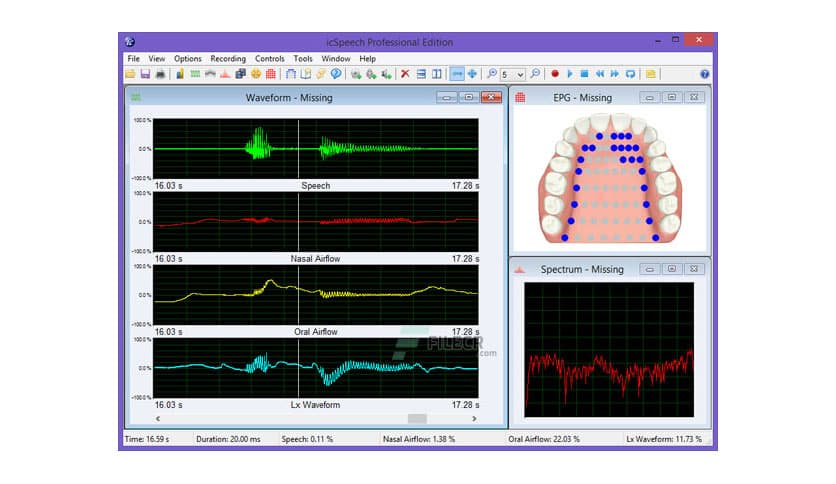Click the Rewind double arrow button
This screenshot has height=484, width=836.
[x=600, y=74]
